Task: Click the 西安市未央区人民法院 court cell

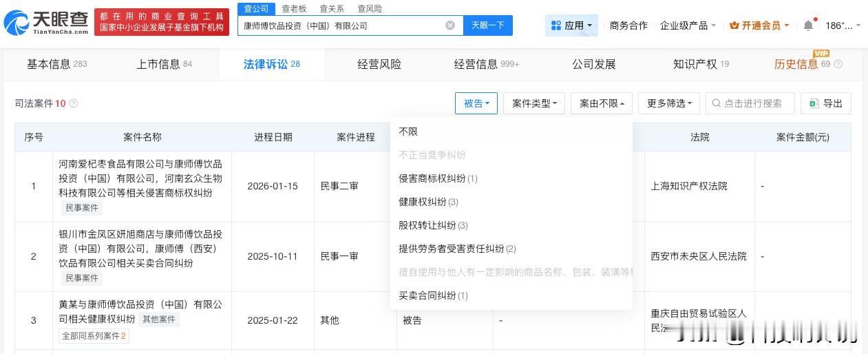Action: pos(699,256)
